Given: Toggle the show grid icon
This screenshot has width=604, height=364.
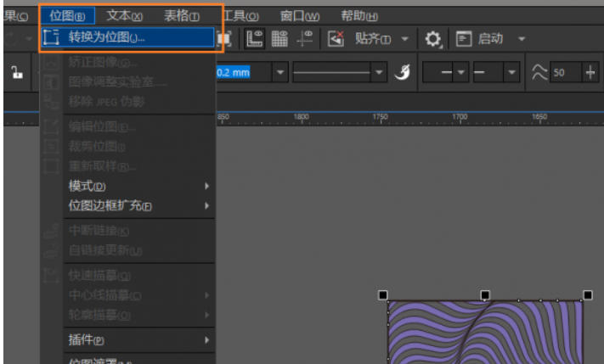Looking at the screenshot, I should 279,38.
